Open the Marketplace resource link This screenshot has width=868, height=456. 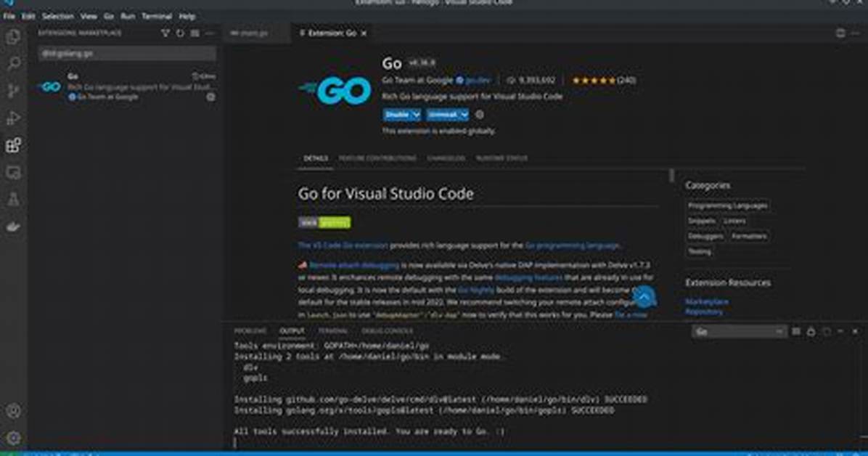pos(706,301)
